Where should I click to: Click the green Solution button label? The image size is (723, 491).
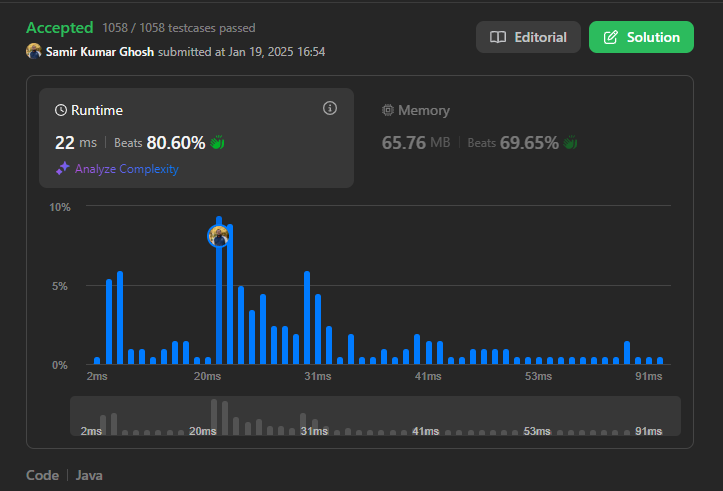coord(653,38)
